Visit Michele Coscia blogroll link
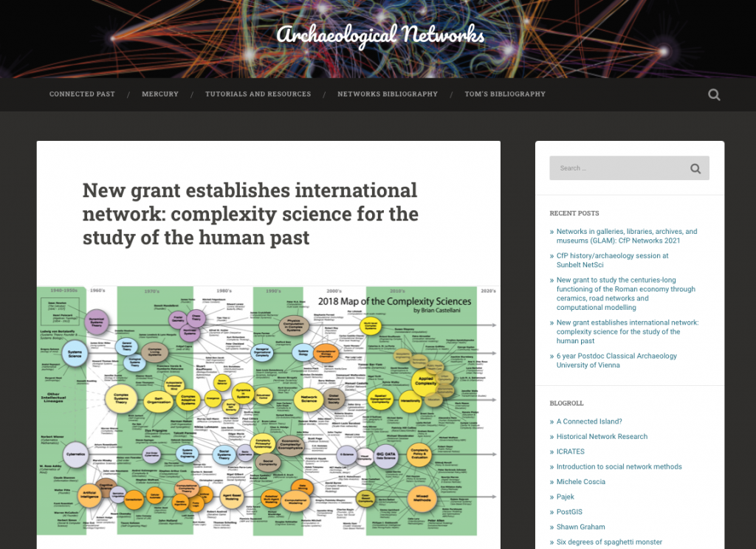Screen dimensions: 756x549 (580, 482)
